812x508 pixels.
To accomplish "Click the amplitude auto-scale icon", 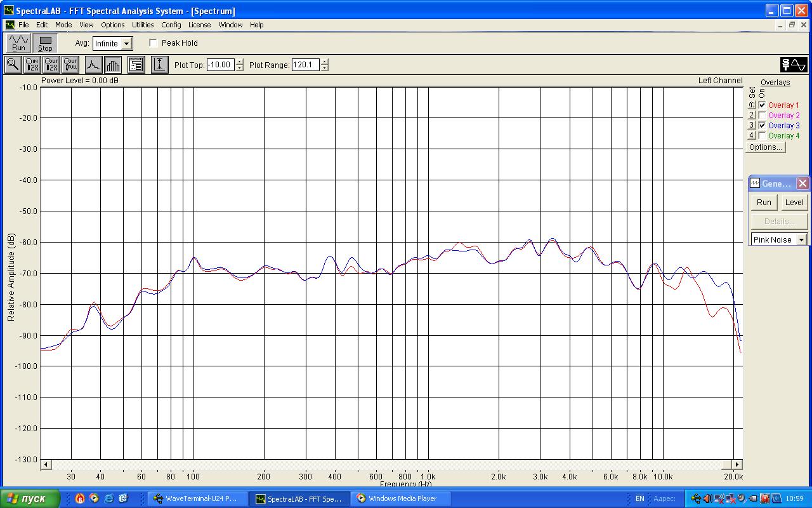I will pos(159,64).
